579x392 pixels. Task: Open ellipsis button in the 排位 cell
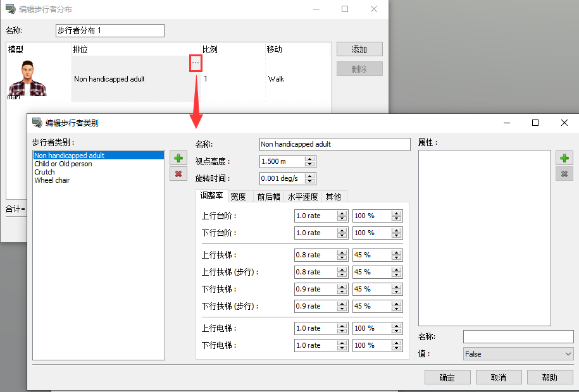pos(196,63)
